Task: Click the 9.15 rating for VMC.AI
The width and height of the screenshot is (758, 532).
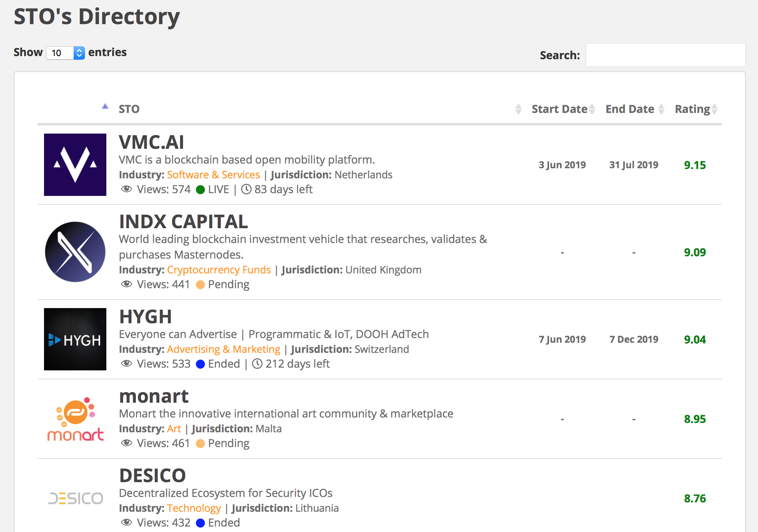Action: click(x=695, y=165)
